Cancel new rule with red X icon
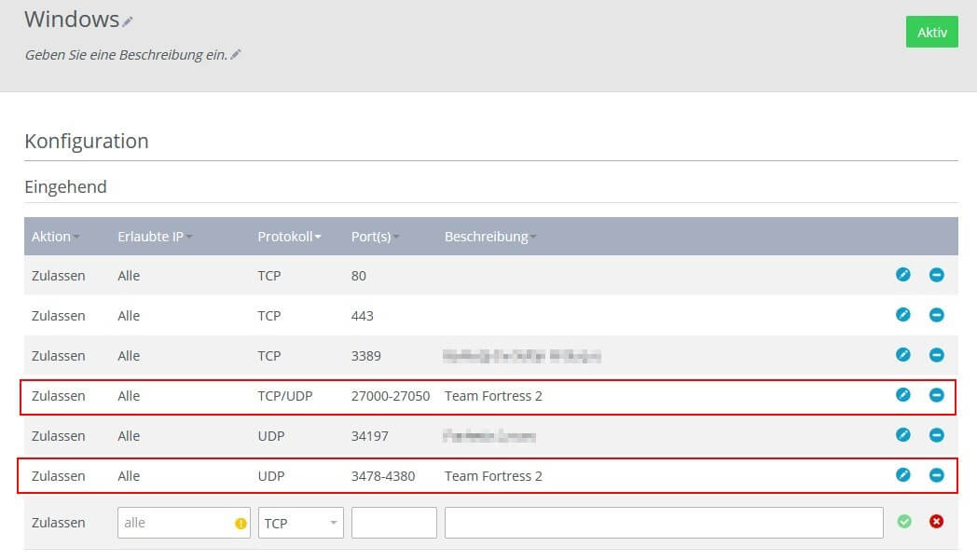 point(936,522)
